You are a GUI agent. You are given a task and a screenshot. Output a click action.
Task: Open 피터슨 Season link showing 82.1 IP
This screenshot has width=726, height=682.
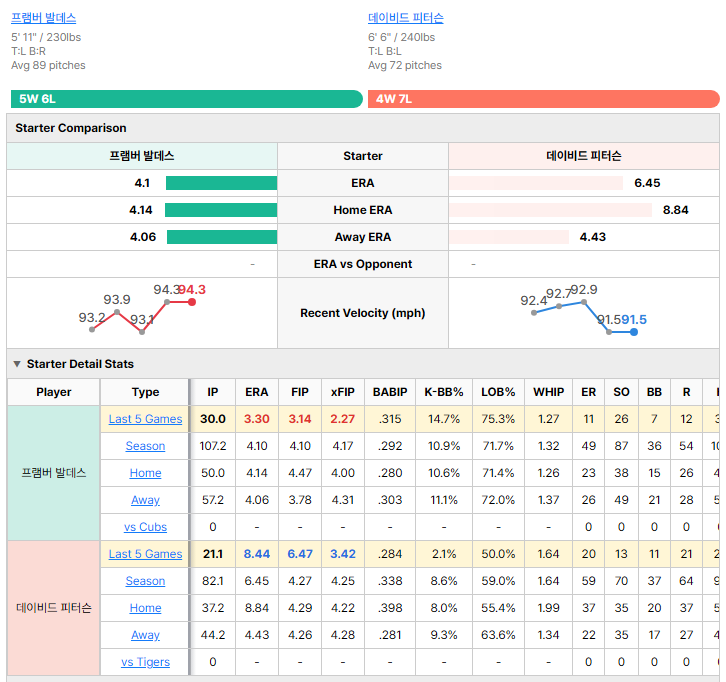[145, 581]
